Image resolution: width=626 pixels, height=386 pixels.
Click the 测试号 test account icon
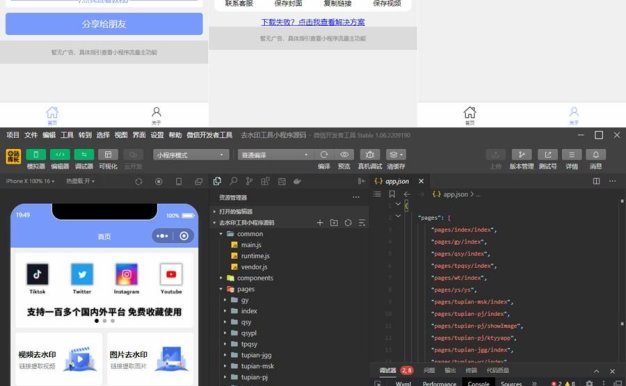548,154
